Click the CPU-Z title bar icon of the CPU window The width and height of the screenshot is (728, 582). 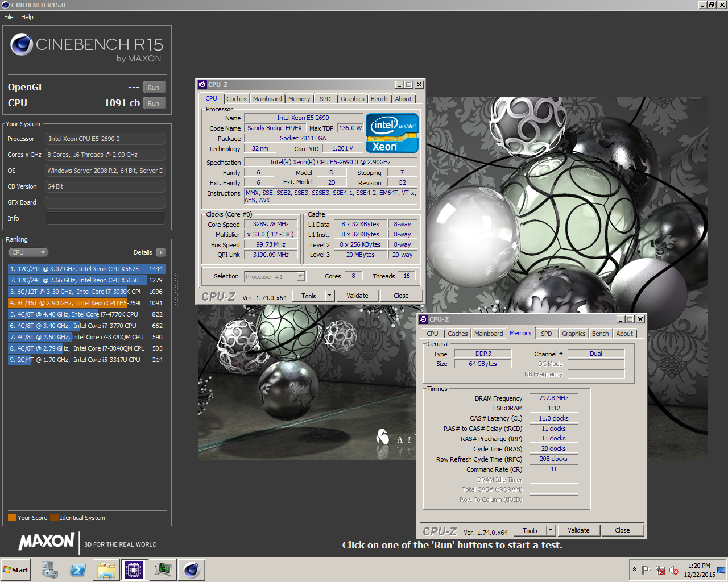coord(202,85)
